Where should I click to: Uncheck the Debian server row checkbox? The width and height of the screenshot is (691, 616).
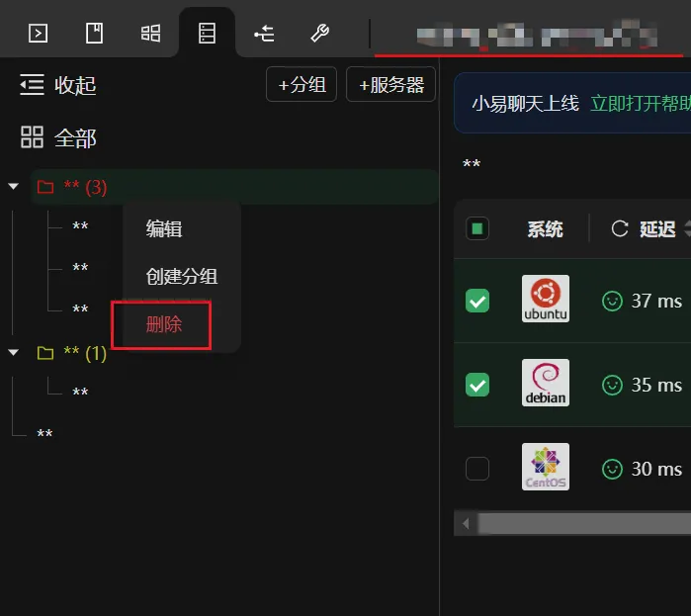(477, 385)
